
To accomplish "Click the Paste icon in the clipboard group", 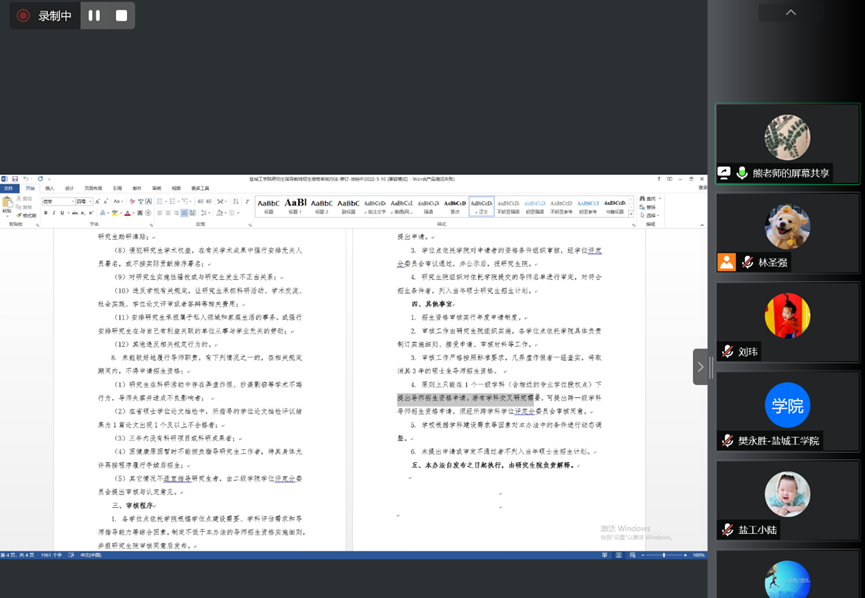I will click(9, 204).
